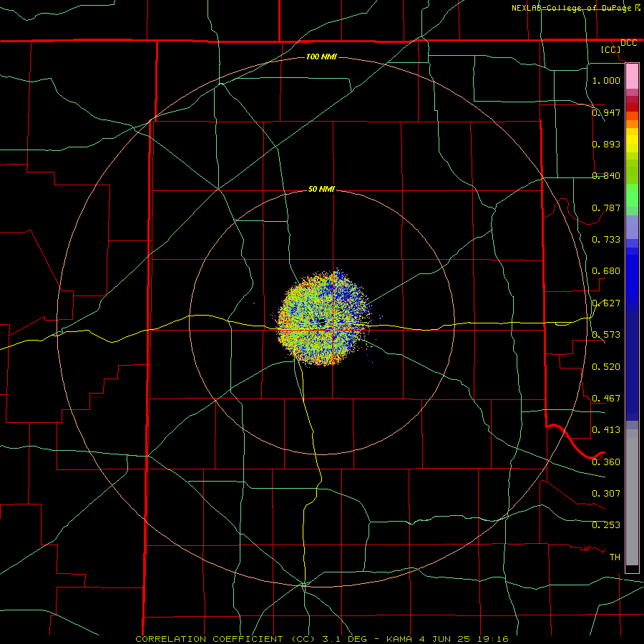Click the 0.253 legend value
The height and width of the screenshot is (644, 644).
click(x=606, y=525)
